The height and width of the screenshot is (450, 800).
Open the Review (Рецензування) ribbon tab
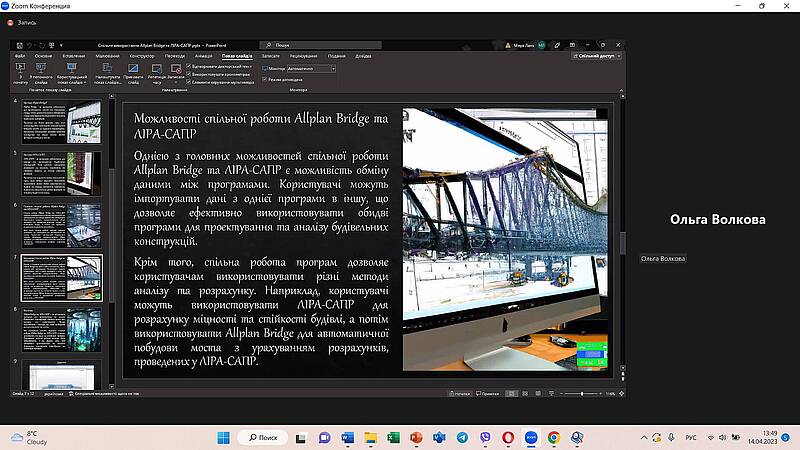(x=304, y=56)
